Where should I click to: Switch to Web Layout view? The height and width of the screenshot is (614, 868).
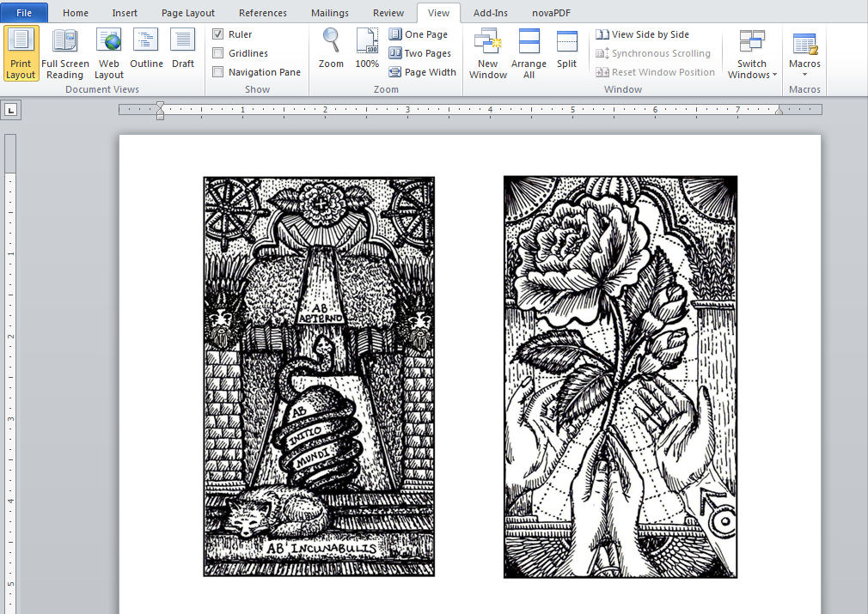click(109, 53)
